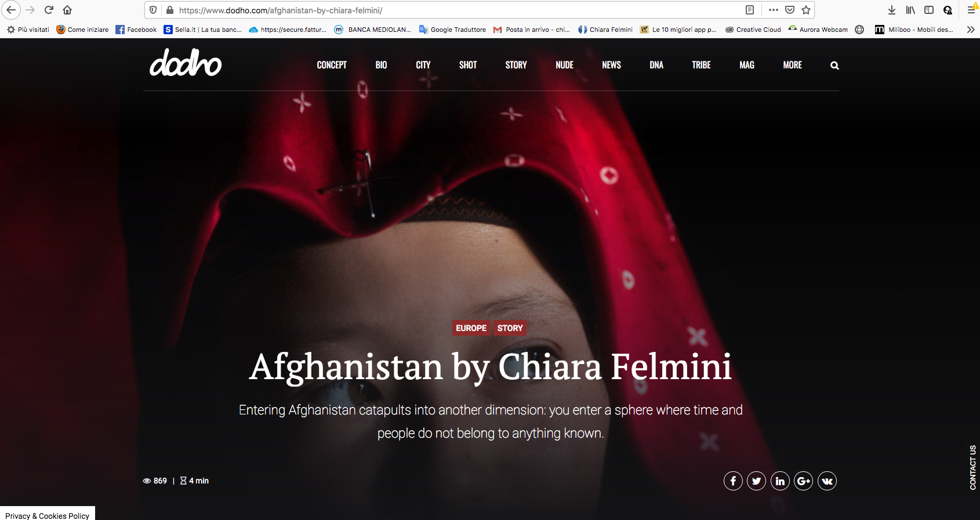The image size is (980, 520).
Task: Open the STORY navigation menu item
Action: point(516,65)
